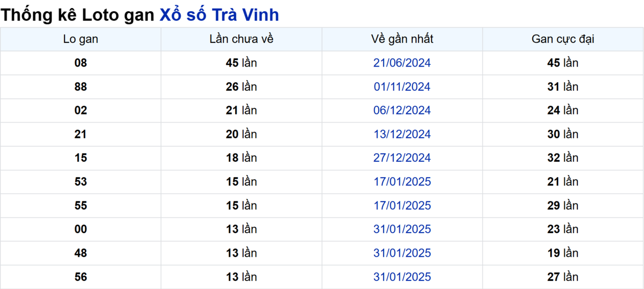Select loto number 15

pyautogui.click(x=80, y=158)
